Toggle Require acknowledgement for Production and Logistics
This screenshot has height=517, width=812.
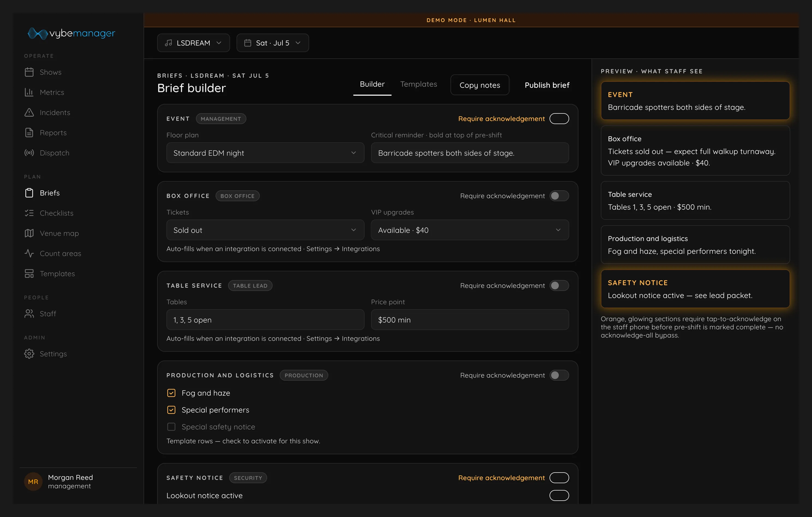(x=559, y=375)
